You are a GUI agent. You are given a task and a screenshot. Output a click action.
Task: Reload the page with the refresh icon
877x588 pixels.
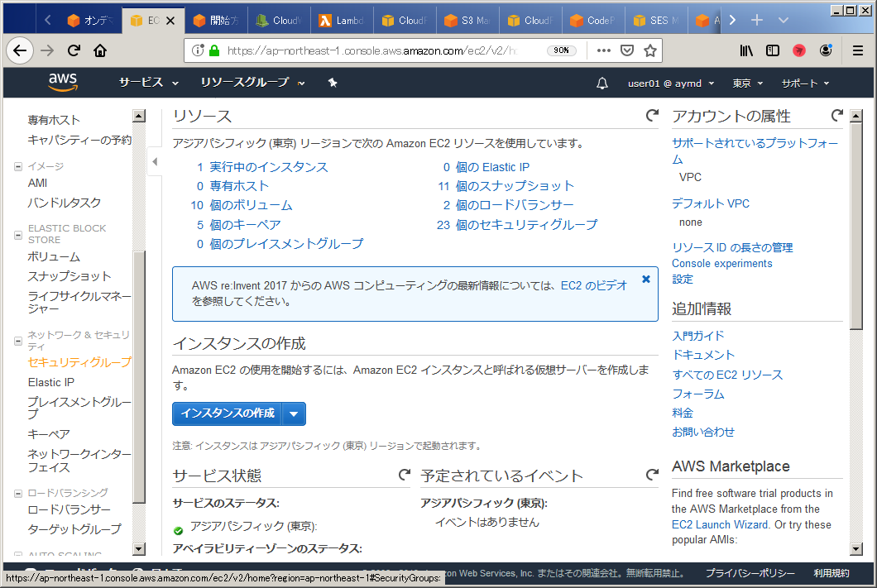[74, 51]
